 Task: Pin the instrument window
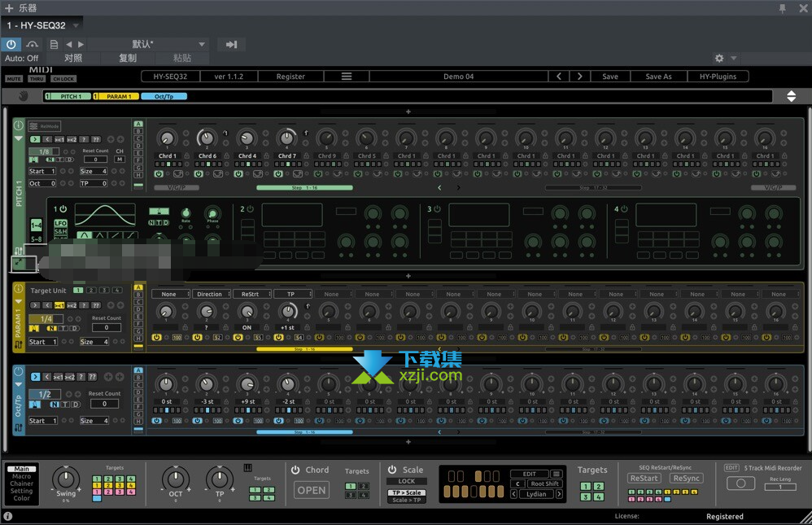pyautogui.click(x=783, y=8)
